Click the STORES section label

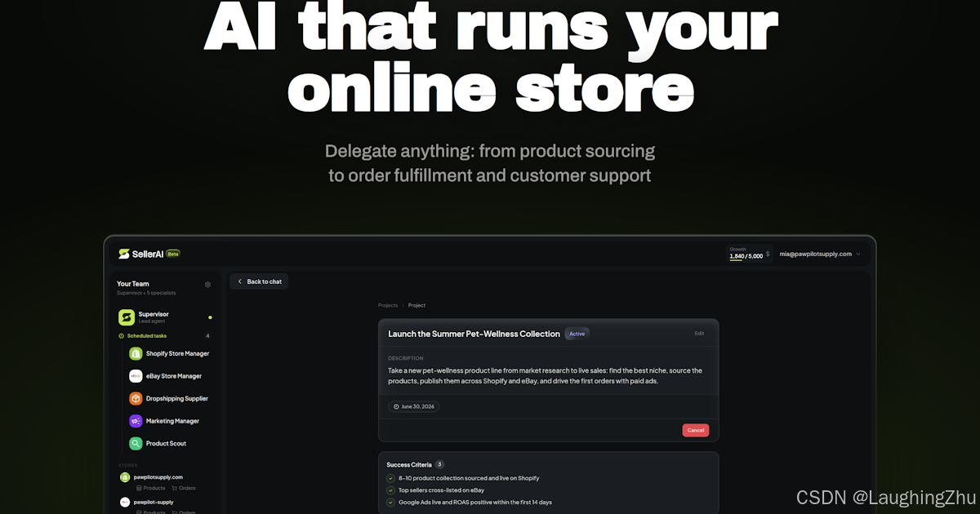tap(127, 465)
